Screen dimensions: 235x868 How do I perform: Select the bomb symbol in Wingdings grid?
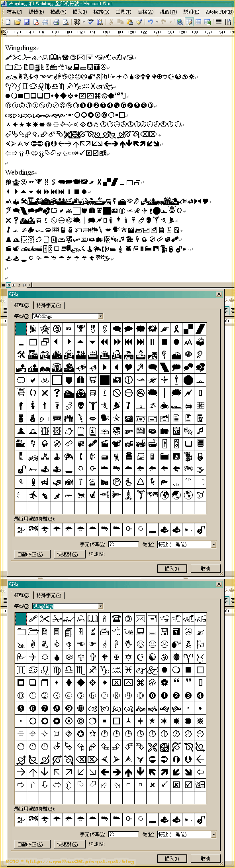pos(176,645)
